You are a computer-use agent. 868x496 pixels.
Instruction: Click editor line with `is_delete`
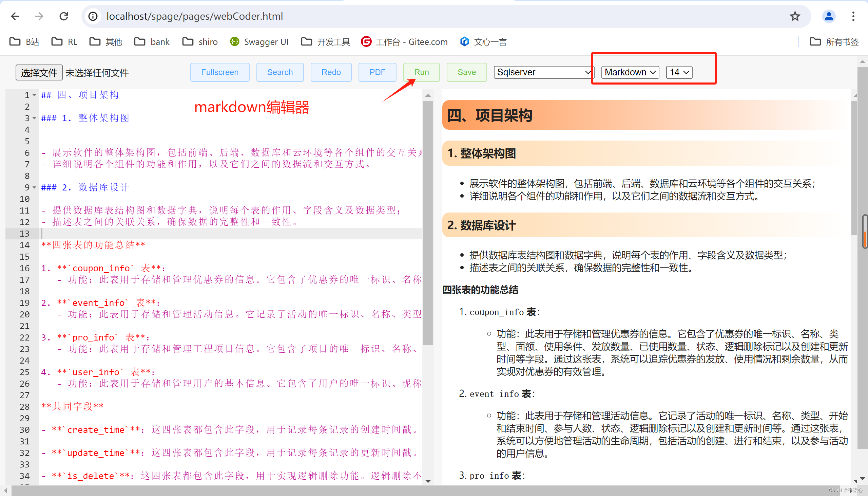[231, 476]
